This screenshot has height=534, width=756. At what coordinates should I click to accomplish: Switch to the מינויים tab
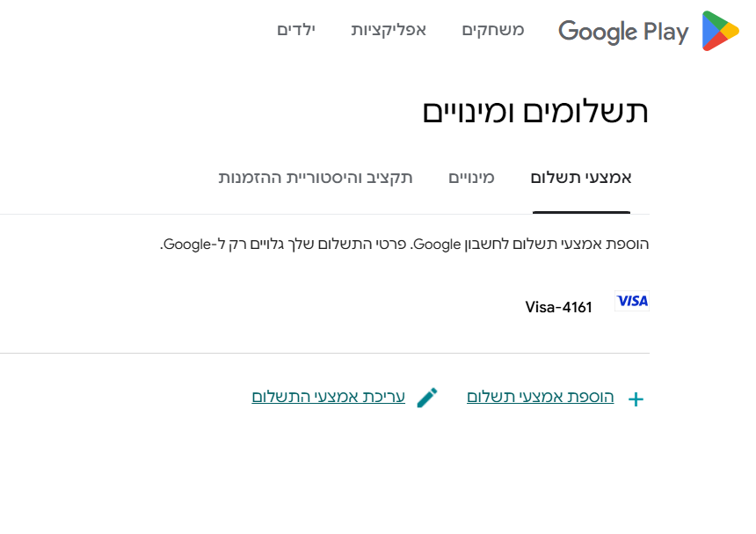click(x=471, y=178)
